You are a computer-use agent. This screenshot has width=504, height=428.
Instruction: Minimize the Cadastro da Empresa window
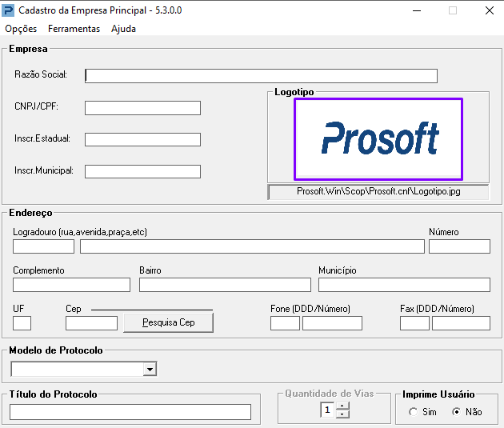click(x=417, y=10)
